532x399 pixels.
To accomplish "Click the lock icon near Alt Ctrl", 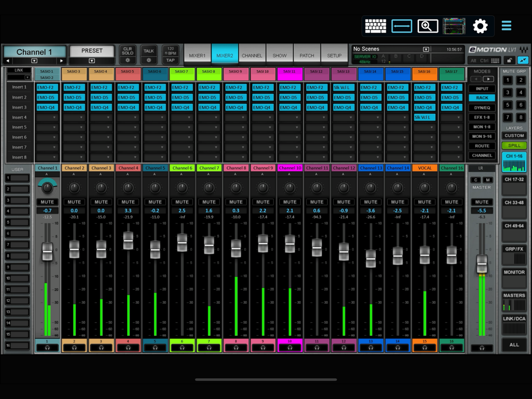I will [509, 61].
